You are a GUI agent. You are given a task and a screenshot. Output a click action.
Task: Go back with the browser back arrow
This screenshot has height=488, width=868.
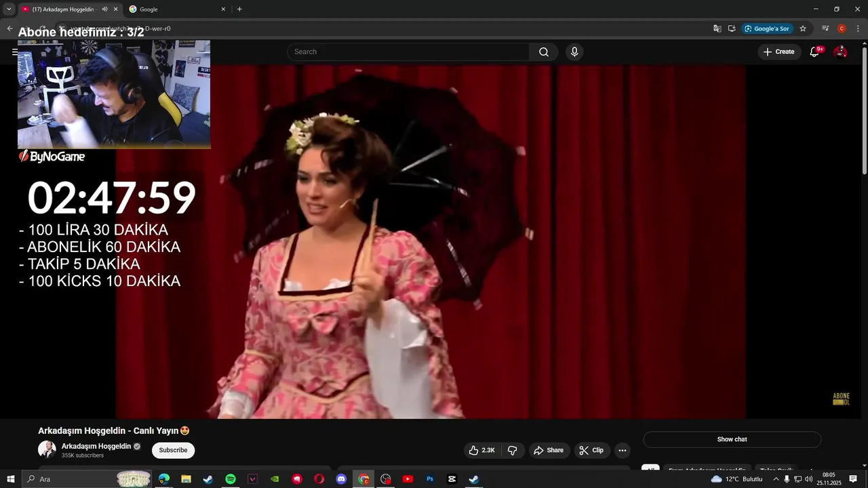pyautogui.click(x=9, y=28)
